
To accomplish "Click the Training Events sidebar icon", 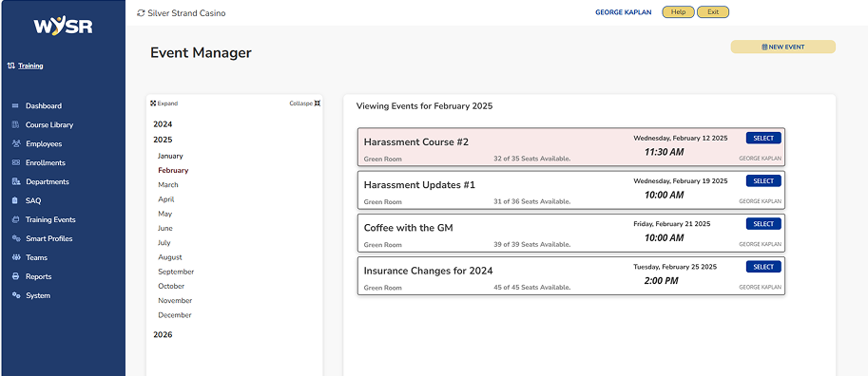I will pos(15,219).
